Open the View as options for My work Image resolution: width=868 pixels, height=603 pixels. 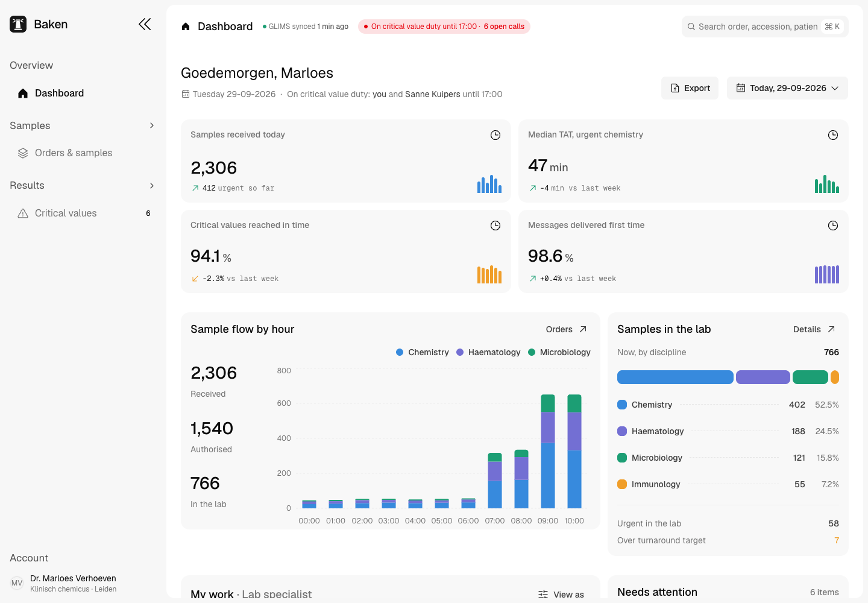pos(561,595)
